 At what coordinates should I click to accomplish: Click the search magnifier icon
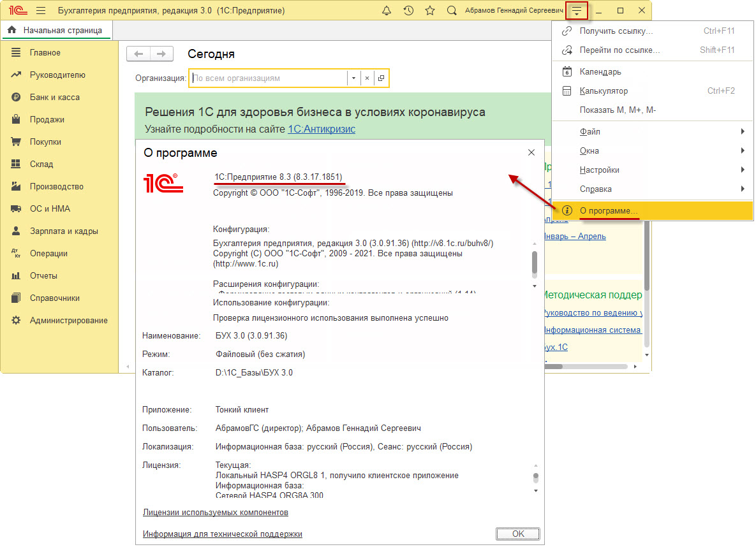coord(452,11)
